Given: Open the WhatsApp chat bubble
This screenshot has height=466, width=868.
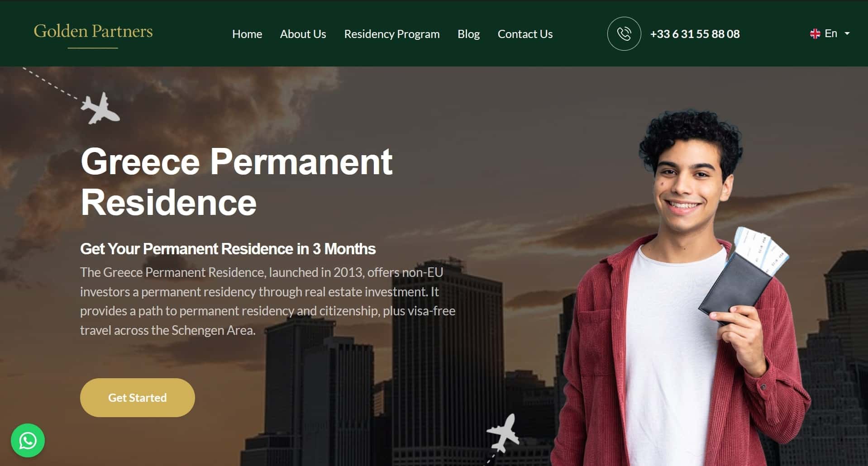Looking at the screenshot, I should click(x=28, y=440).
